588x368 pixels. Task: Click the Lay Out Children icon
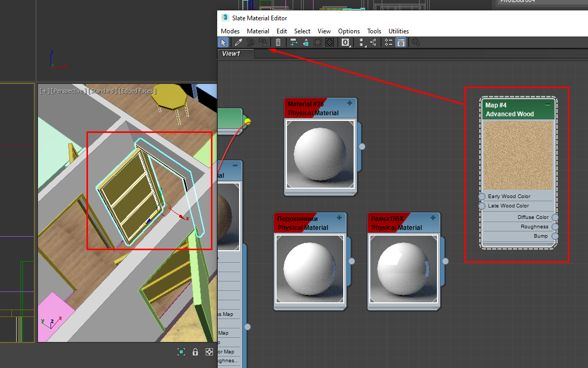(x=373, y=42)
